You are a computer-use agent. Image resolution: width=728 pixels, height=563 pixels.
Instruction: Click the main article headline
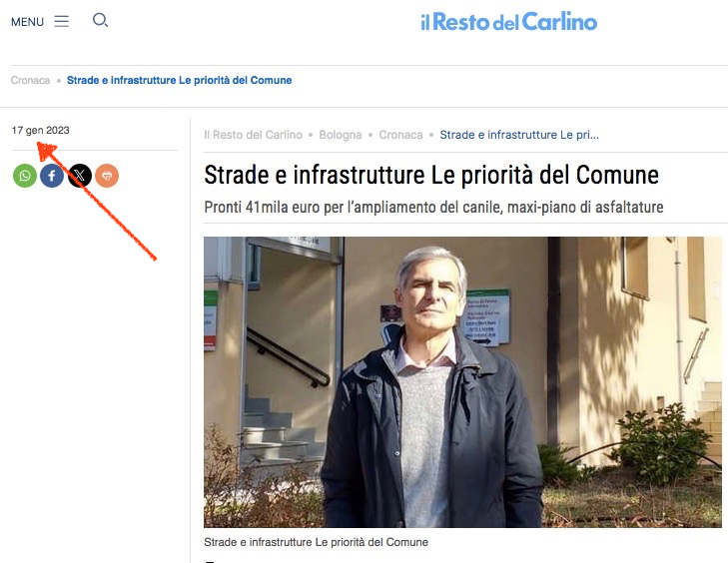click(x=431, y=175)
